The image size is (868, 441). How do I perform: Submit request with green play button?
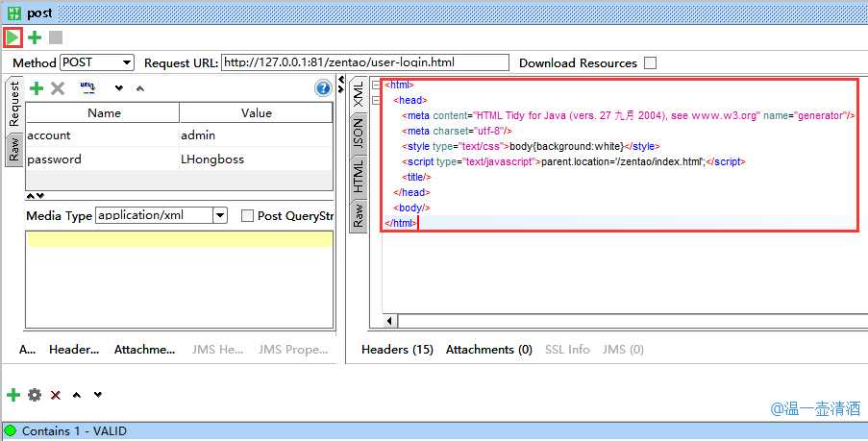pyautogui.click(x=12, y=37)
